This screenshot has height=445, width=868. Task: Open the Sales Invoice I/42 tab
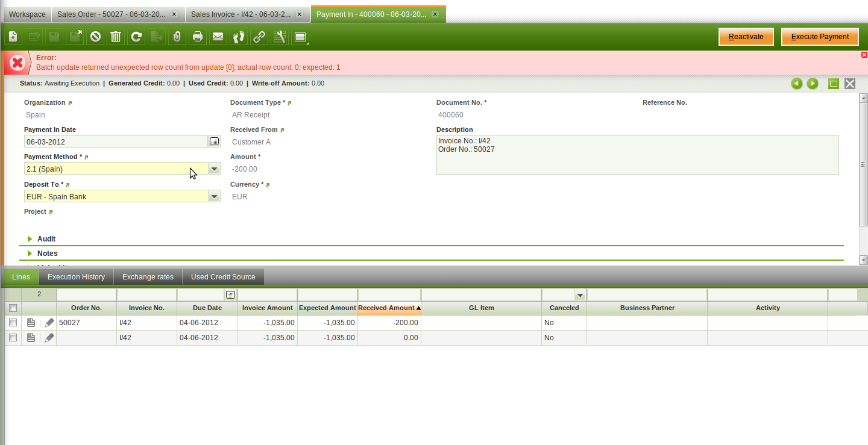coord(243,14)
